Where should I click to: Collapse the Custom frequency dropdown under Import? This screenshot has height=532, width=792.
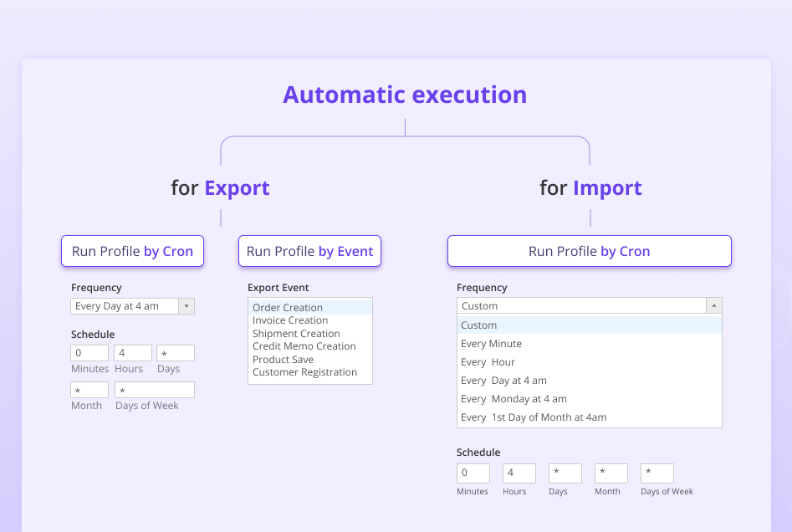point(713,304)
